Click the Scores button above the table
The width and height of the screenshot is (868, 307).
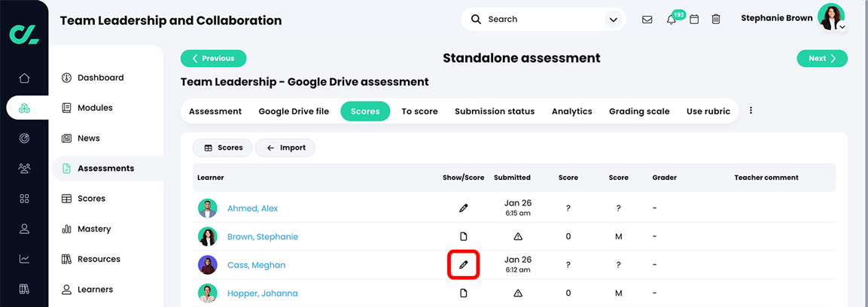click(x=223, y=147)
